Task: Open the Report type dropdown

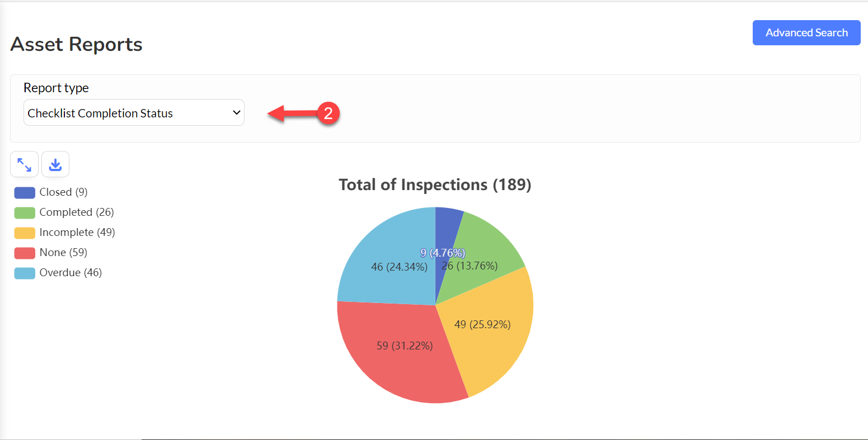Action: pos(134,112)
